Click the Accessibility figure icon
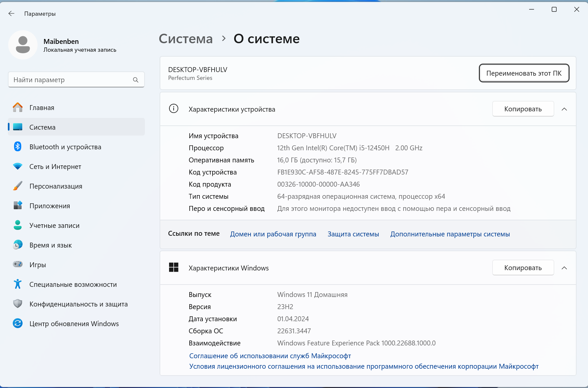The height and width of the screenshot is (388, 588). [x=18, y=284]
